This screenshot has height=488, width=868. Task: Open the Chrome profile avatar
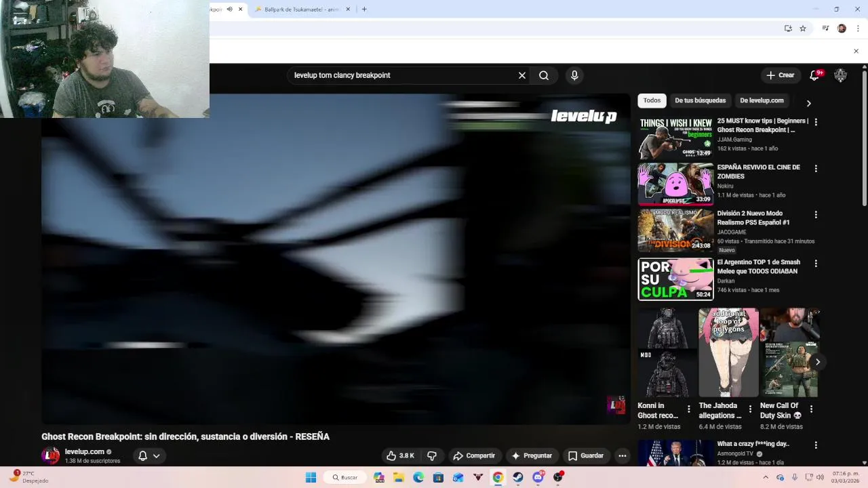click(x=842, y=28)
